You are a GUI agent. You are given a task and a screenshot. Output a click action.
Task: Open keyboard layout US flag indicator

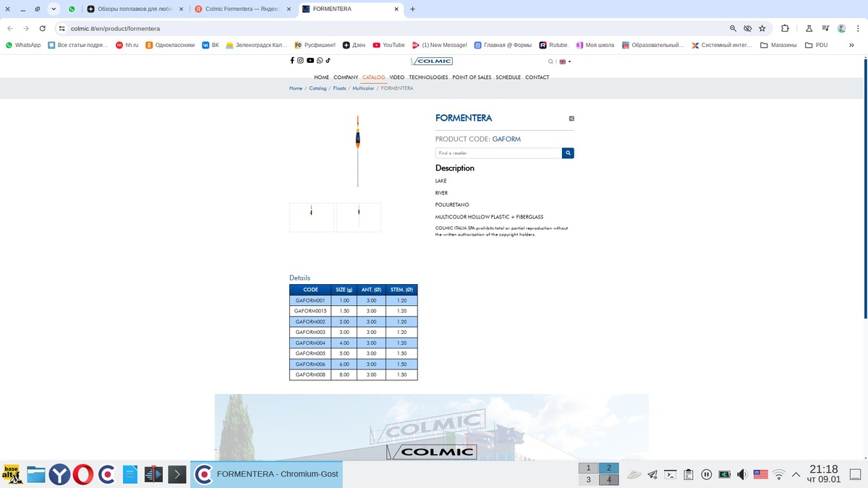[760, 474]
